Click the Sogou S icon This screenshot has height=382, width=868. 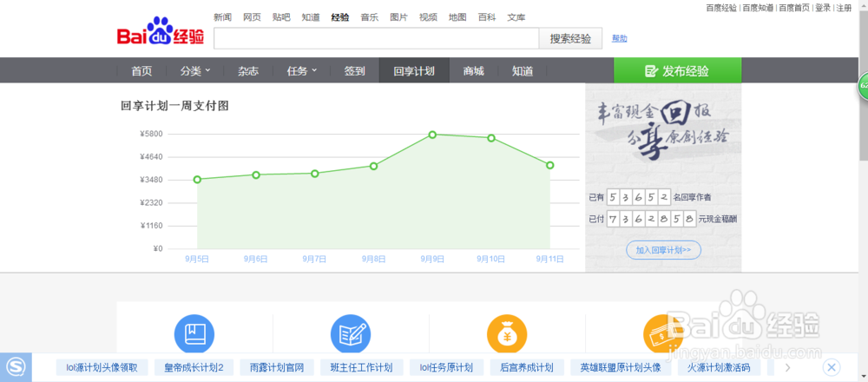pyautogui.click(x=16, y=367)
